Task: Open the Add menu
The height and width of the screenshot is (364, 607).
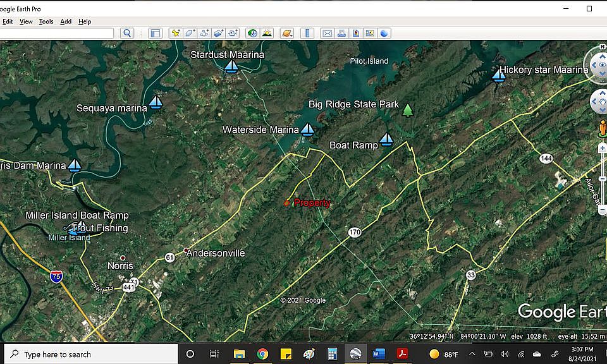Action: [66, 21]
